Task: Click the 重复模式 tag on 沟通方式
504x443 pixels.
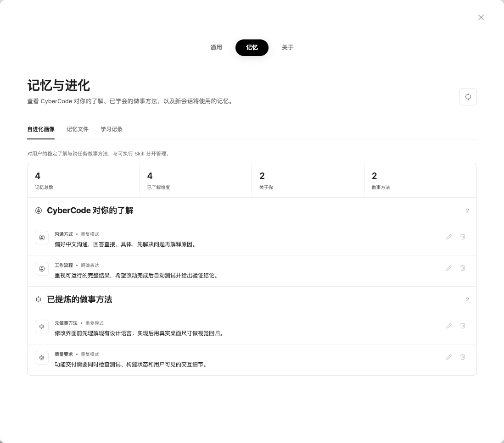Action: coord(90,234)
